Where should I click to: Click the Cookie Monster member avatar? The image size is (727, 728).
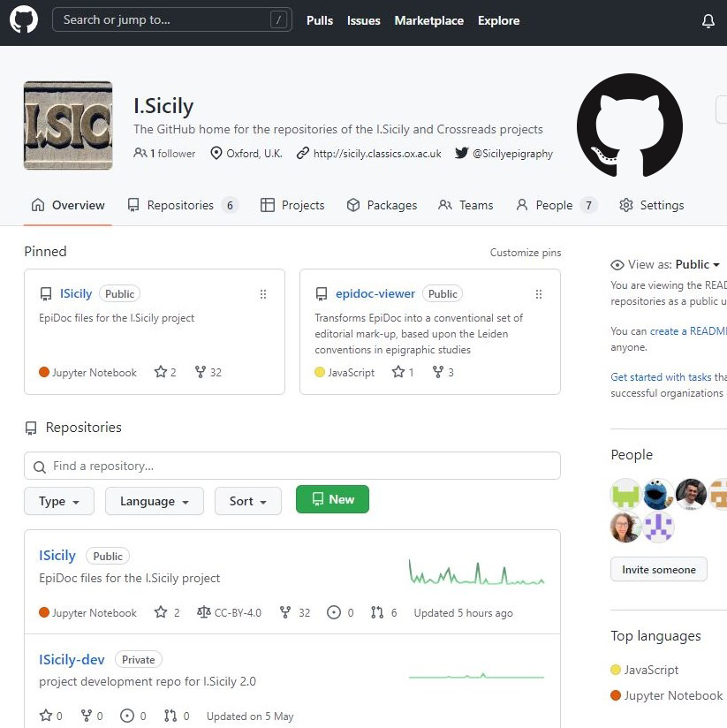[x=658, y=494]
